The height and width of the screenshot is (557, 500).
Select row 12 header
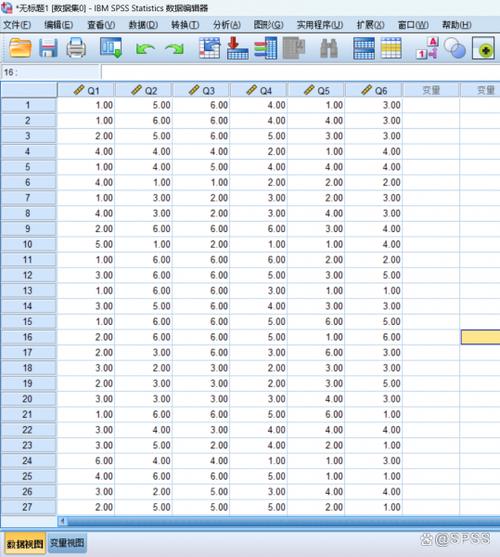28,275
